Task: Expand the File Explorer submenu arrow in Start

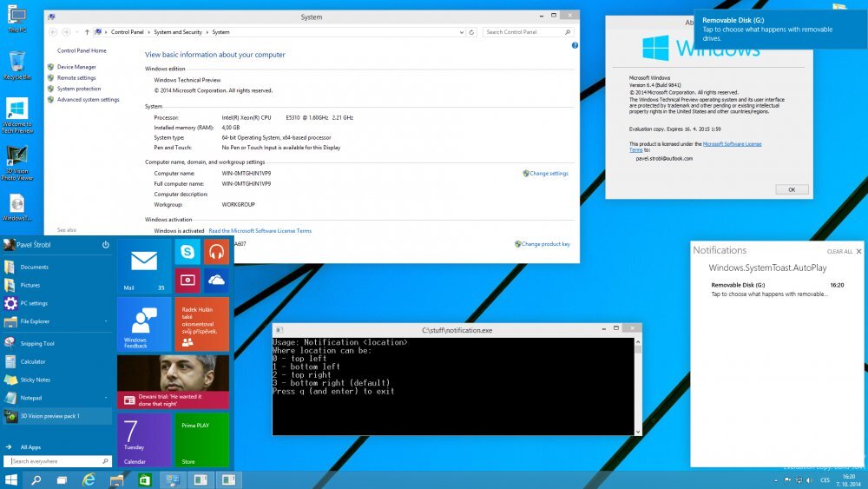Action: pos(105,321)
